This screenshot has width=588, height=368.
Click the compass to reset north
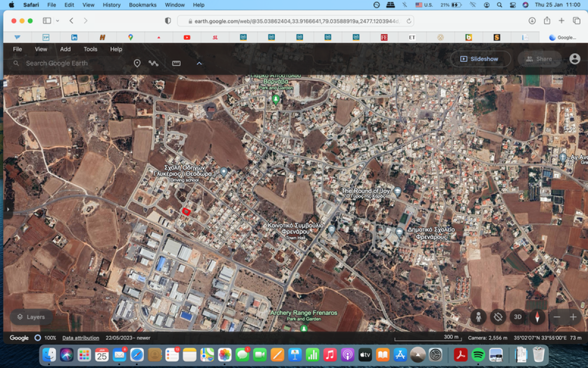coord(537,317)
